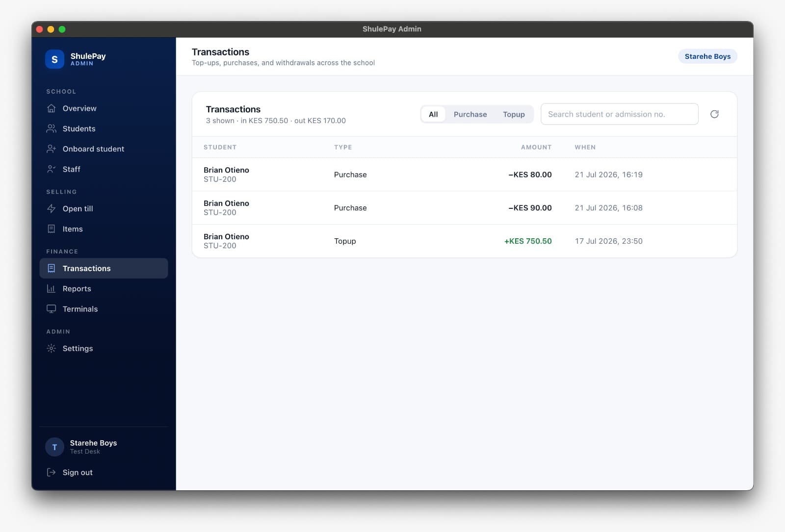This screenshot has width=785, height=532.
Task: Click the Topup type cell
Action: [x=345, y=241]
